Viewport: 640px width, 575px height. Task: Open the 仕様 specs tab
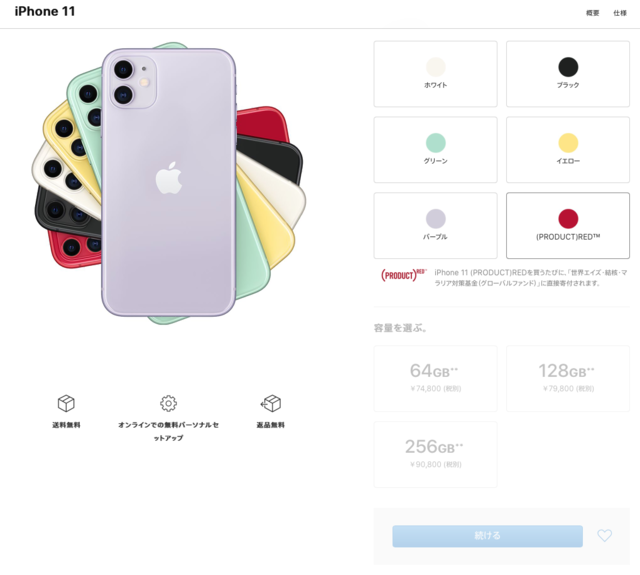pos(620,13)
